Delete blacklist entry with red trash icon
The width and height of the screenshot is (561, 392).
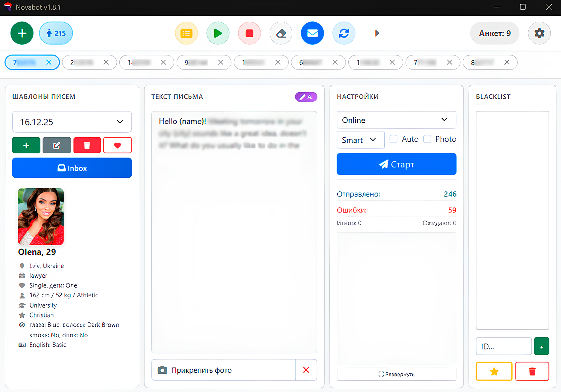pyautogui.click(x=532, y=371)
